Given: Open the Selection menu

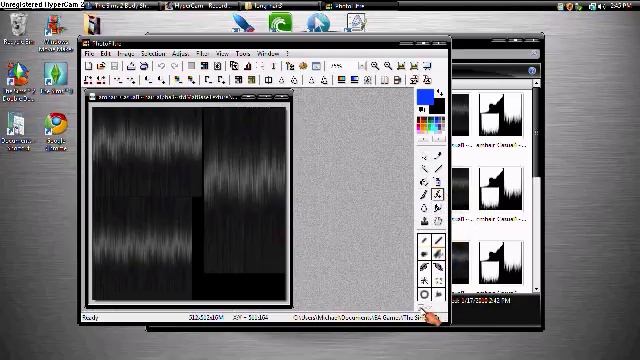Looking at the screenshot, I should pyautogui.click(x=153, y=53).
